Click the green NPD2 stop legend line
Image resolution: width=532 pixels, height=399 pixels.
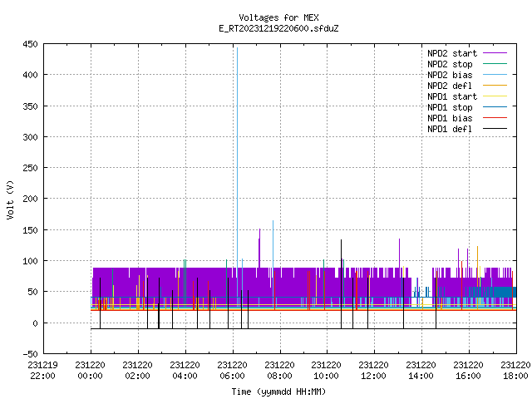495,64
